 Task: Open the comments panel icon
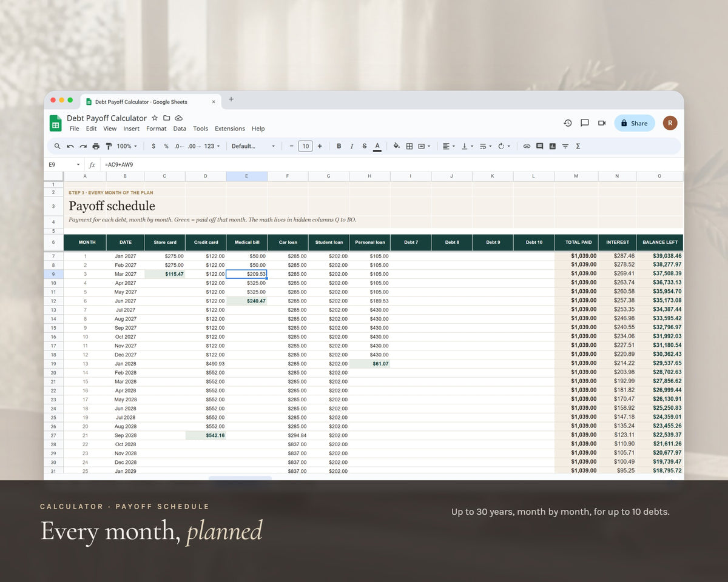tap(585, 123)
